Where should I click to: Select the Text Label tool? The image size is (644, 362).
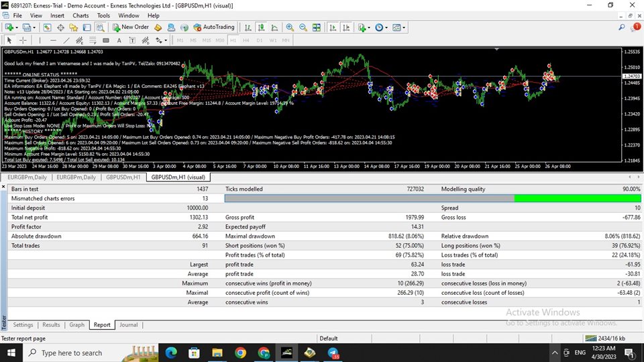(x=132, y=40)
